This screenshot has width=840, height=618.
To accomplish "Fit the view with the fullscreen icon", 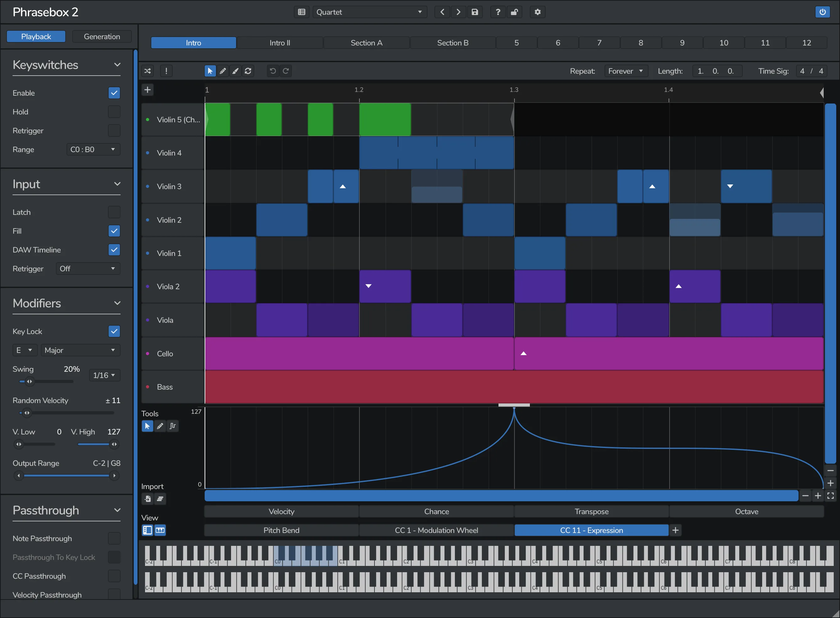I will [x=830, y=496].
